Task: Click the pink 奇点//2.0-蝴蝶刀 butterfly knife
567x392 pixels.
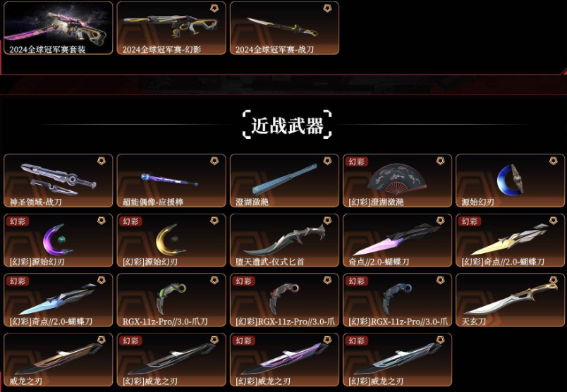Action: [398, 240]
